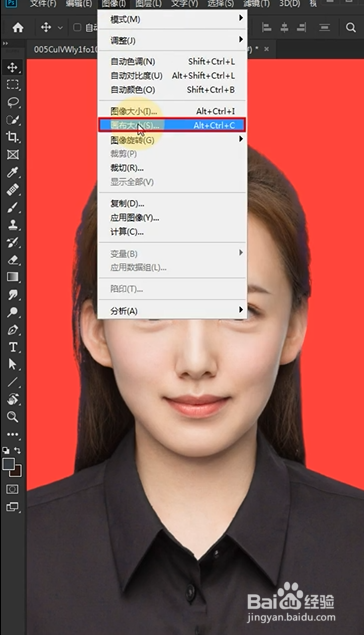Viewport: 364px width, 635px height.
Task: Toggle Quick Mask mode
Action: (x=13, y=489)
